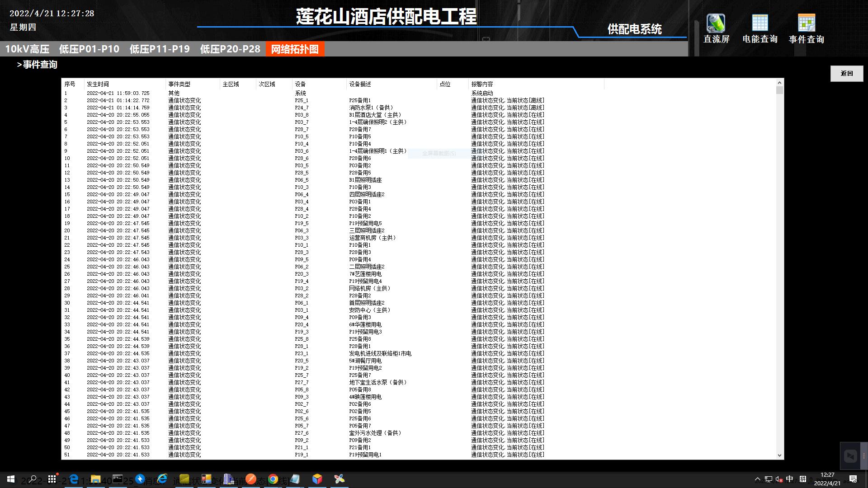Click the scrollbar up arrow in the event list
The image size is (868, 488).
tap(779, 83)
